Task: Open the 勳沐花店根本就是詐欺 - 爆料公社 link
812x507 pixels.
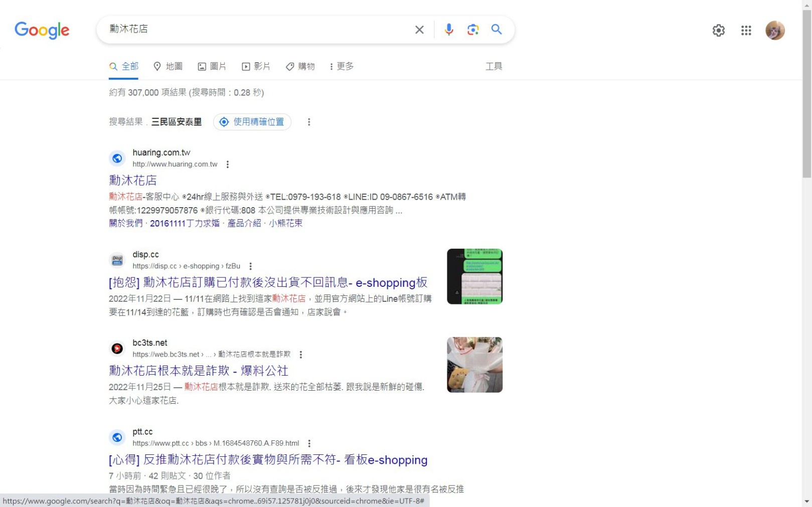Action: [x=199, y=371]
